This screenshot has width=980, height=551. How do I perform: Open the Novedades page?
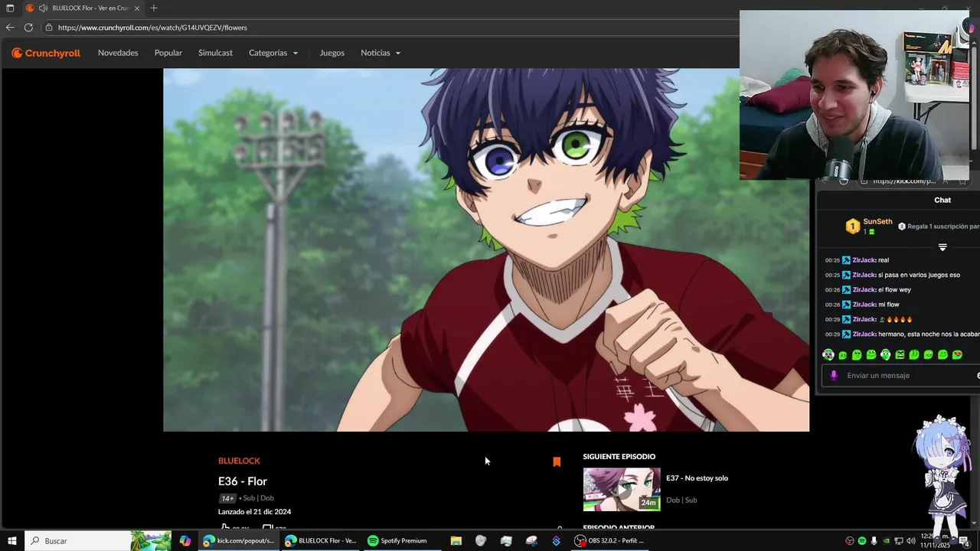pos(118,53)
